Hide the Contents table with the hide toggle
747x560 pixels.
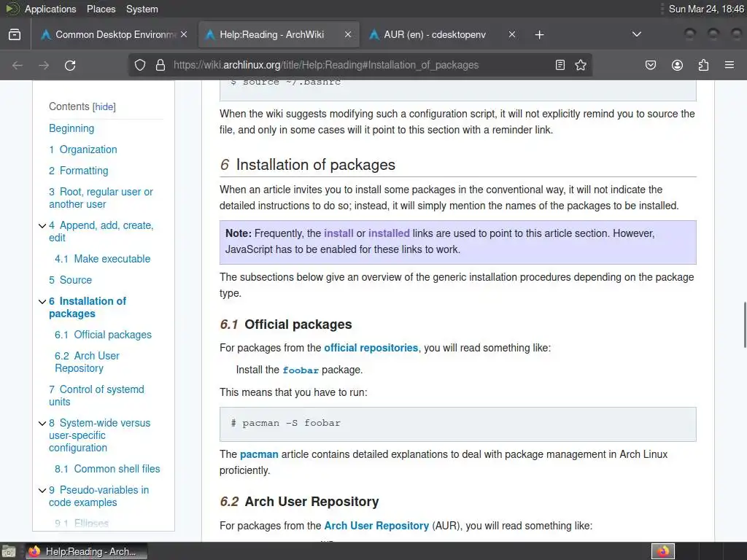pyautogui.click(x=104, y=107)
